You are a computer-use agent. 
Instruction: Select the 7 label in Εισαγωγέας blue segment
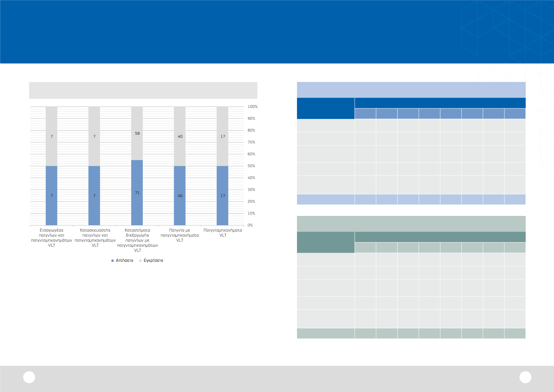52,196
